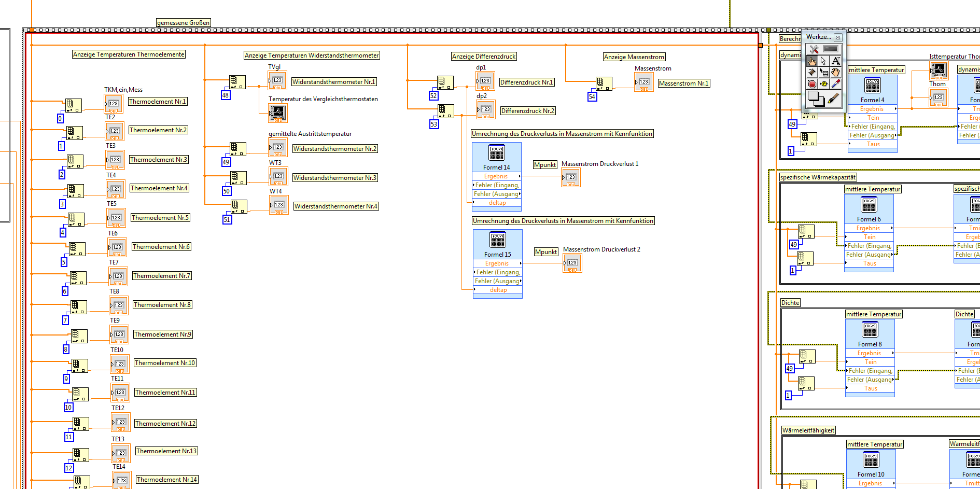980x489 pixels.
Task: Click the 'Anzeige Temperaturen Thermoelemente' label
Action: [129, 54]
